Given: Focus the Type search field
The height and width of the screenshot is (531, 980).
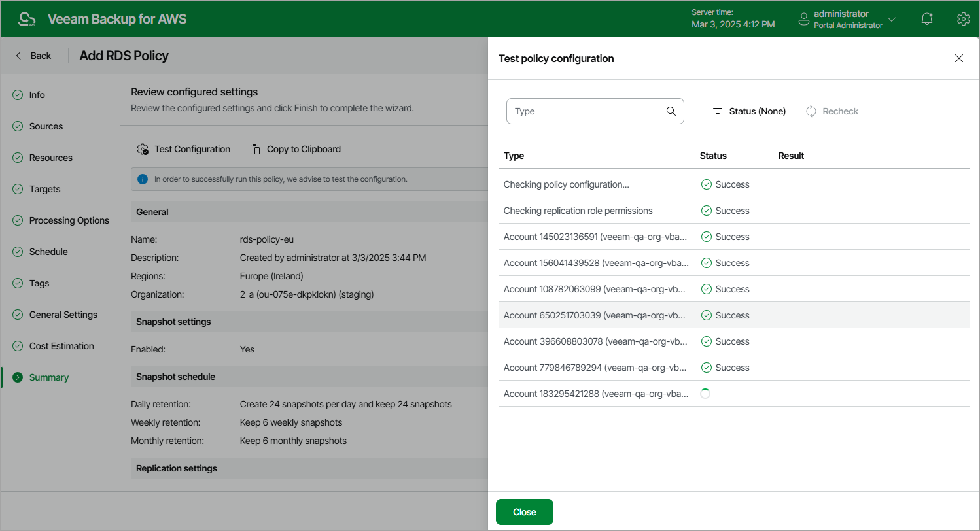Looking at the screenshot, I should click(586, 111).
